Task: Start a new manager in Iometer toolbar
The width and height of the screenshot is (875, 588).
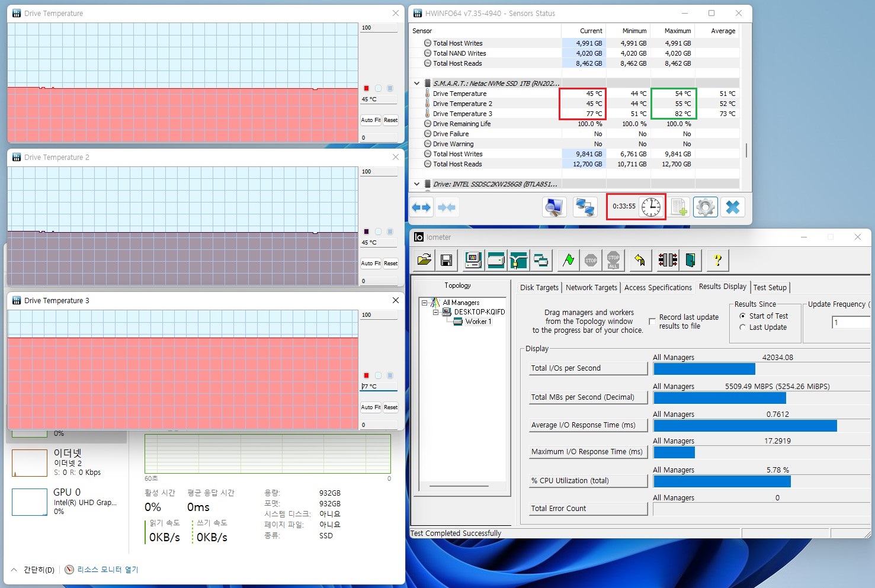Action: coord(473,260)
